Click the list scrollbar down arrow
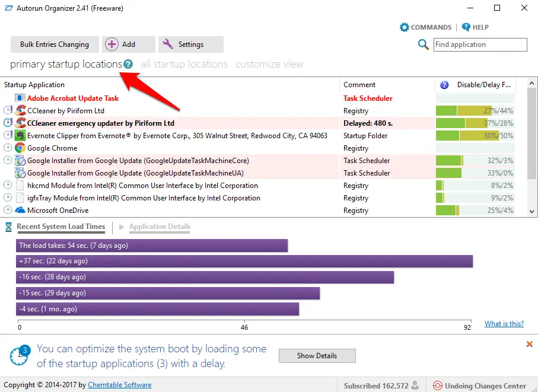Screen dimensions: 538x392 531,211
